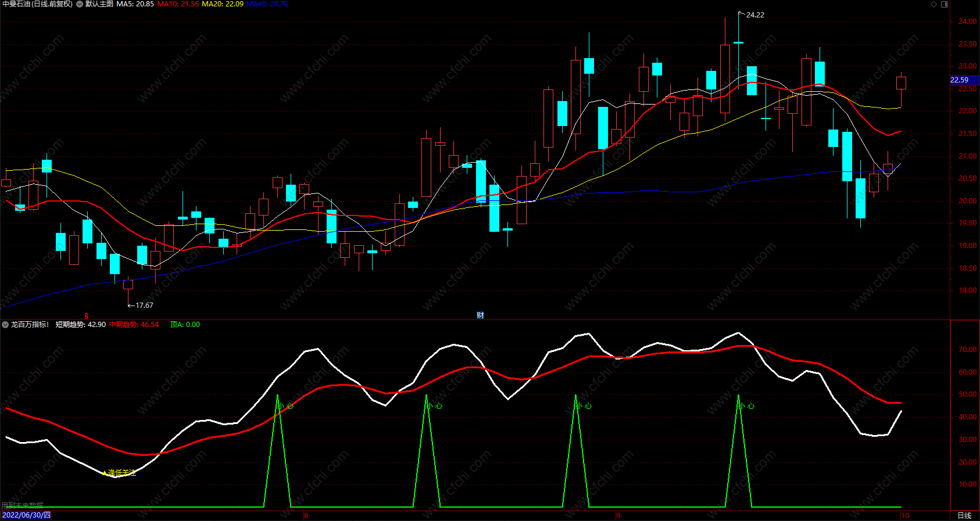Click the 顶A: 0.00 value
This screenshot has height=521, width=980.
[x=185, y=325]
